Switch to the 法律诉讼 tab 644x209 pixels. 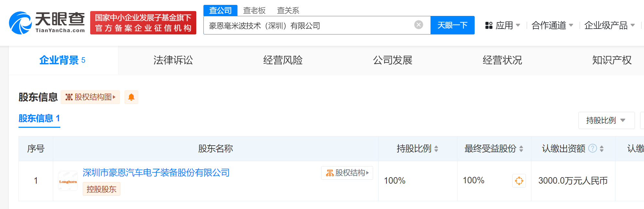(x=173, y=60)
